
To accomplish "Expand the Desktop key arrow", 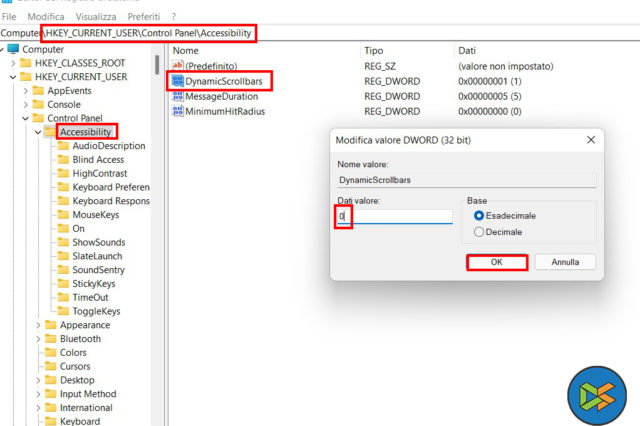I will (38, 380).
